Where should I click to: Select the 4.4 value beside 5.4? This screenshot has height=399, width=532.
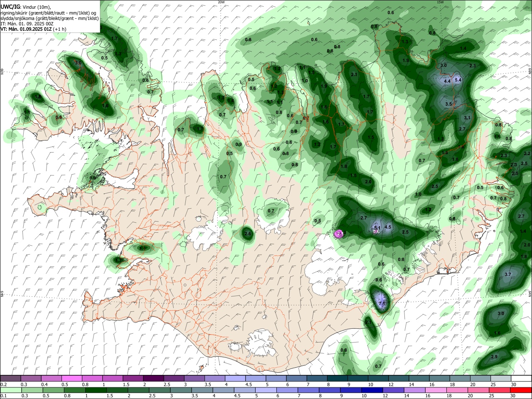pyautogui.click(x=447, y=81)
